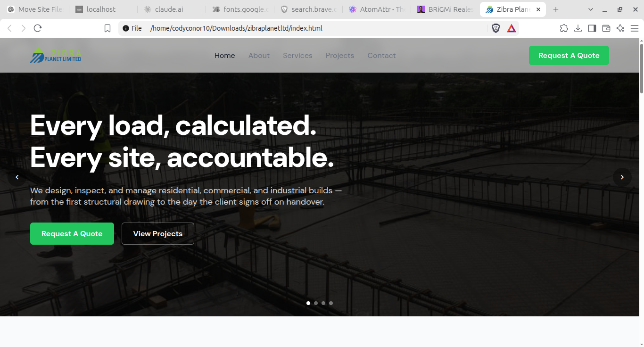This screenshot has height=347, width=644.
Task: Open the Contact nav link
Action: (381, 56)
